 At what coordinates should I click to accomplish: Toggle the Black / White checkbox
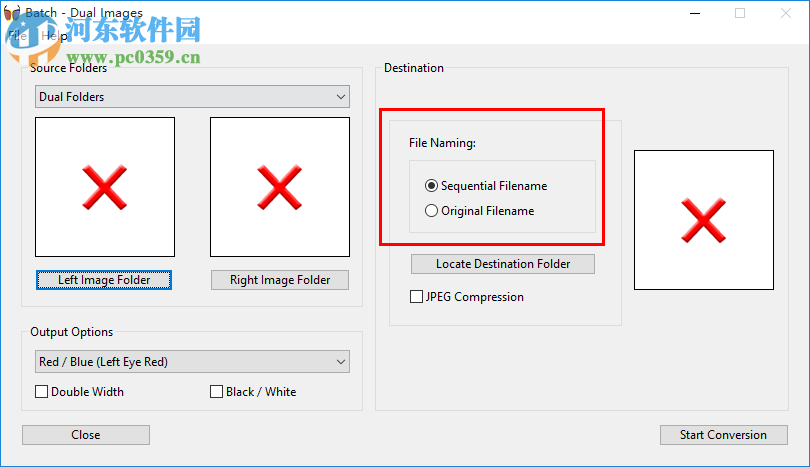coord(217,392)
